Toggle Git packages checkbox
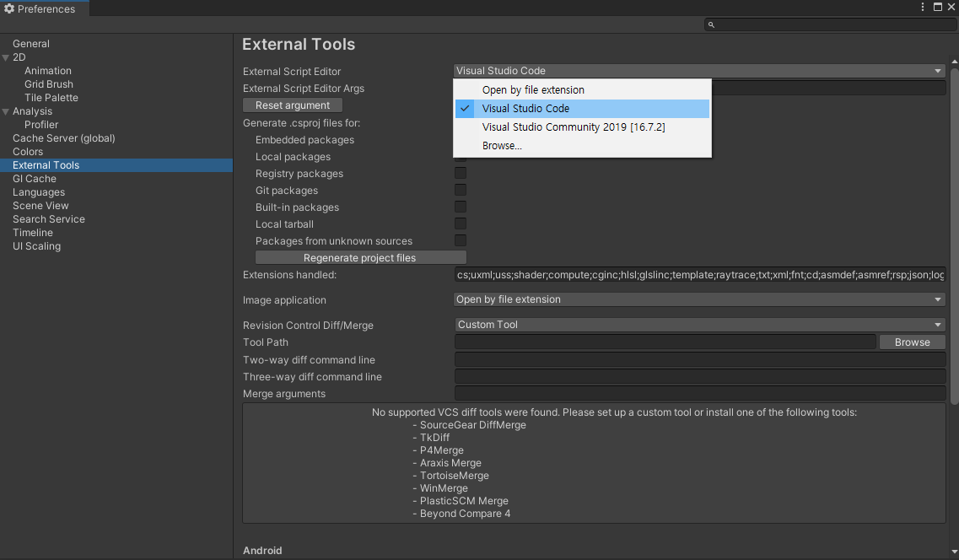This screenshot has width=959, height=560. 461,190
